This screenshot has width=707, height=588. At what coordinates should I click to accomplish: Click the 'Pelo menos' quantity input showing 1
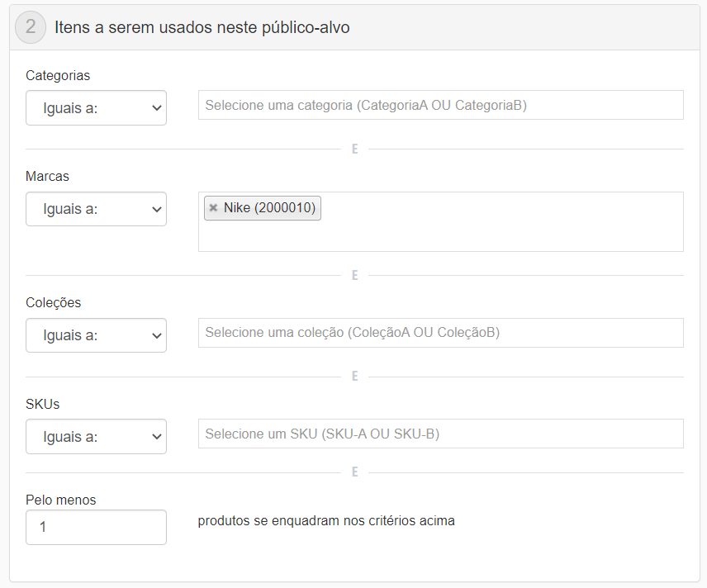(x=96, y=526)
